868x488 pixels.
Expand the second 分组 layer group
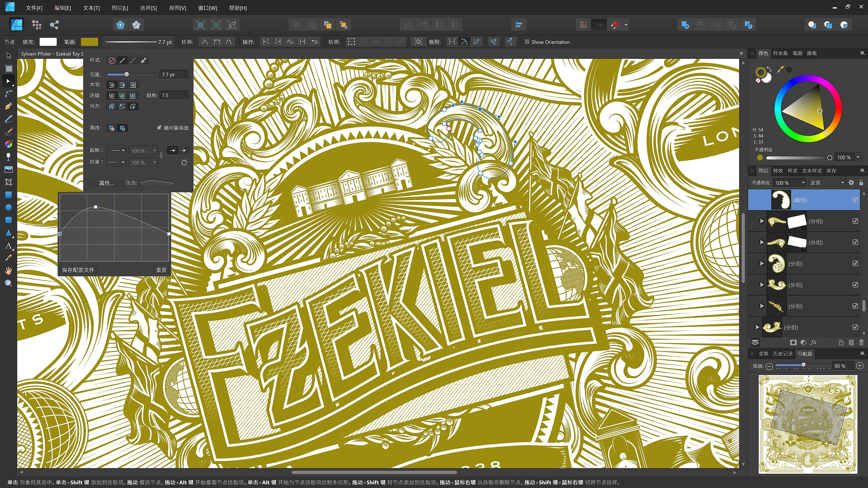pos(762,242)
